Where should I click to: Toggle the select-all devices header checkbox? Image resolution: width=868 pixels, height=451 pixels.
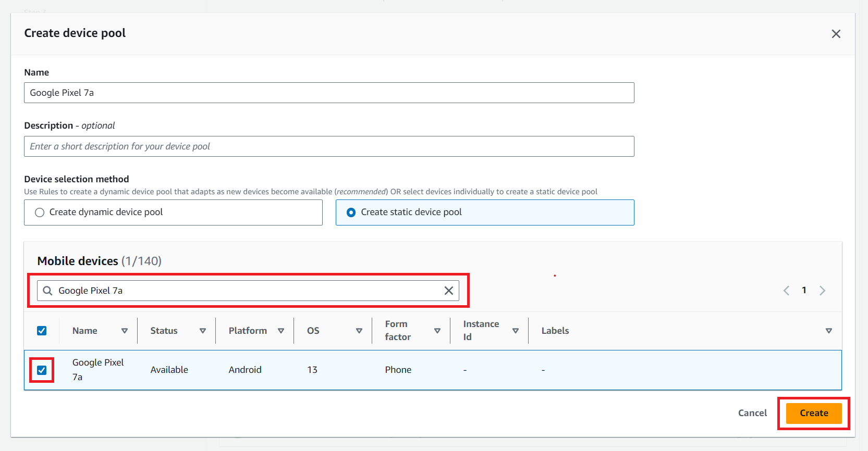42,331
